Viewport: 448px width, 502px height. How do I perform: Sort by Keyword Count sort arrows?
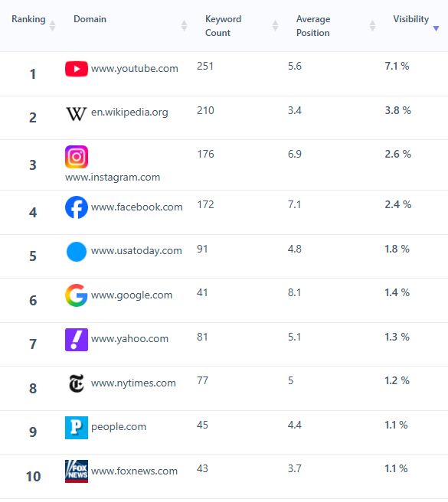275,25
